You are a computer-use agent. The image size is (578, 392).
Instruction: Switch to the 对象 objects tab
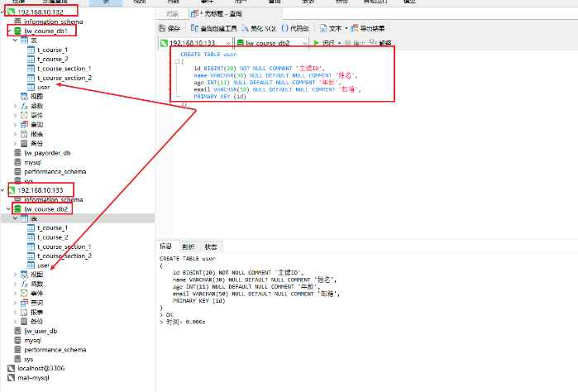point(172,14)
